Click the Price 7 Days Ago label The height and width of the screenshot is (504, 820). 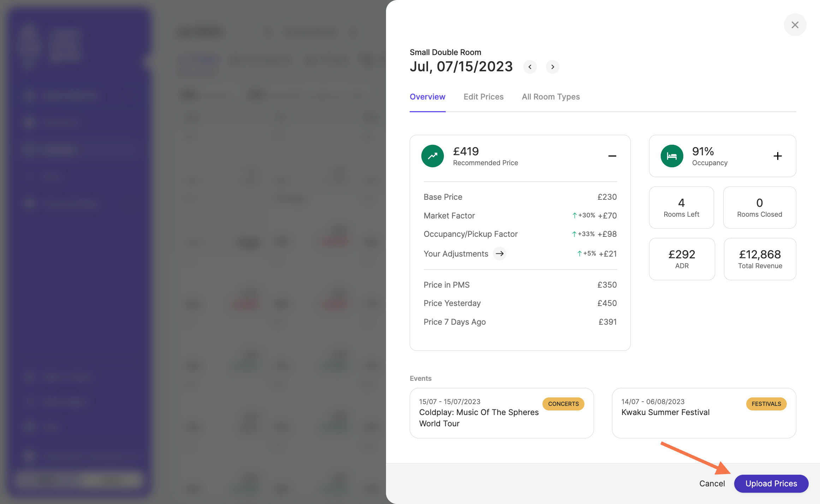click(454, 322)
